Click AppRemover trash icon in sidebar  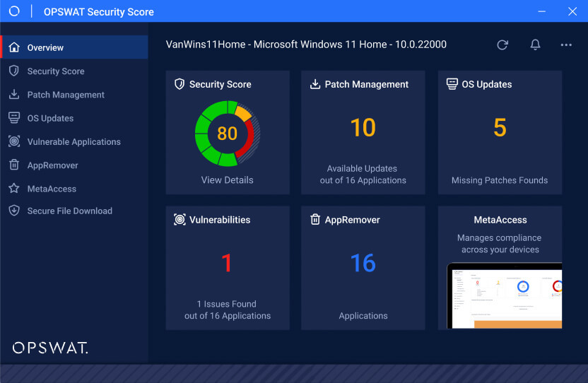[x=13, y=165]
